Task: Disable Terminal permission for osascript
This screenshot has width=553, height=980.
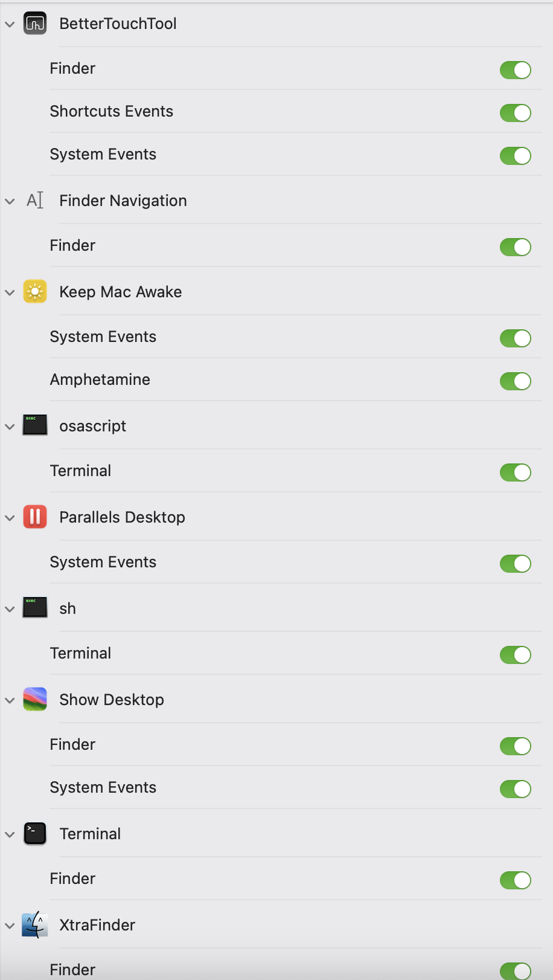Action: 515,472
